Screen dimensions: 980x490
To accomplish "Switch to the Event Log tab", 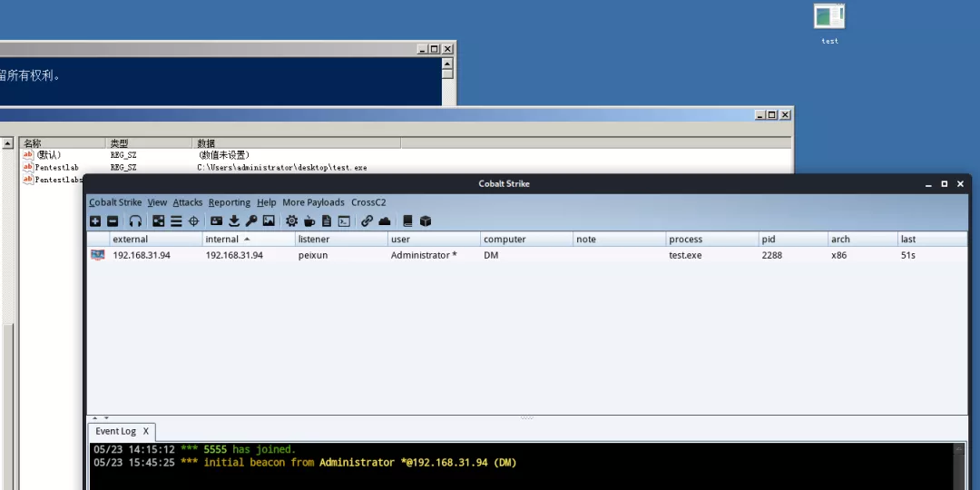I will (x=115, y=431).
